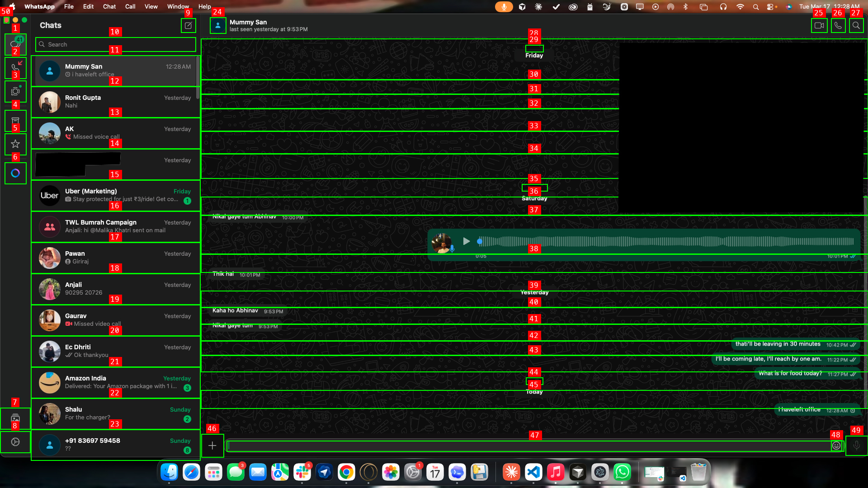The image size is (868, 488).
Task: Open the Ronit Gupta chat
Action: pos(115,102)
